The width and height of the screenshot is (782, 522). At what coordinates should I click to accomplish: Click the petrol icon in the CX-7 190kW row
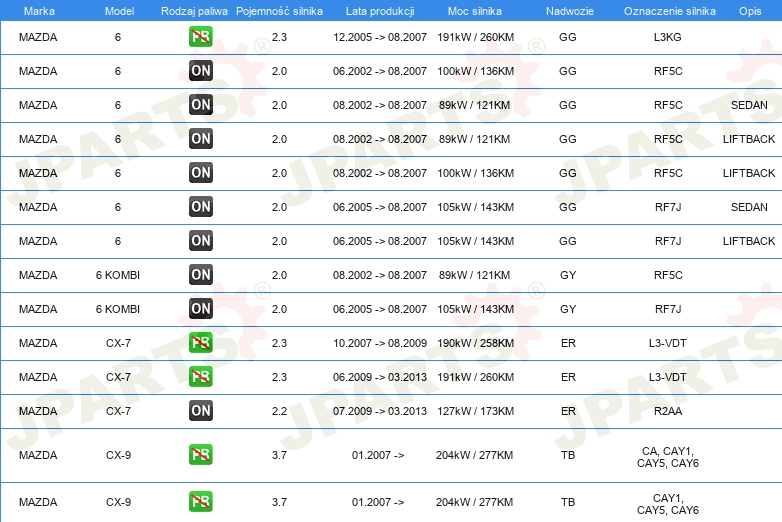click(200, 343)
